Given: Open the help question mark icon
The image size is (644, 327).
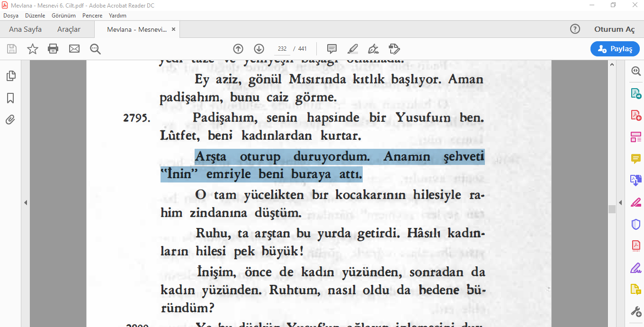Looking at the screenshot, I should [x=575, y=29].
